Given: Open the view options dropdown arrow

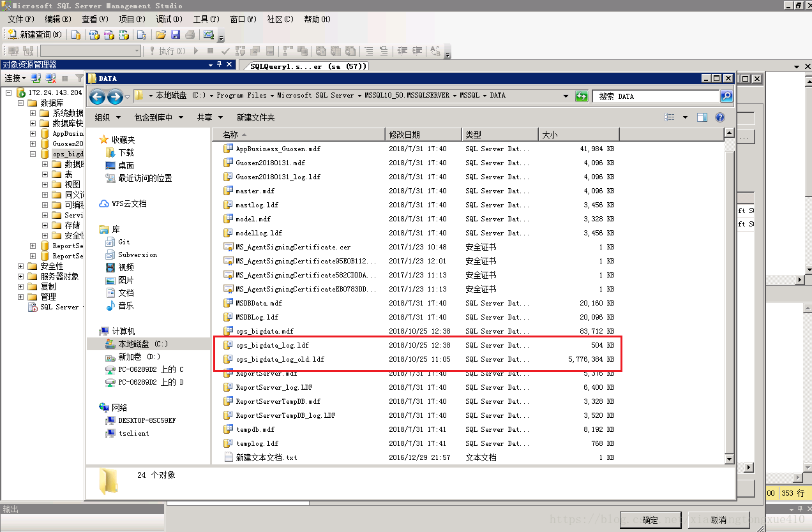Looking at the screenshot, I should (x=685, y=117).
